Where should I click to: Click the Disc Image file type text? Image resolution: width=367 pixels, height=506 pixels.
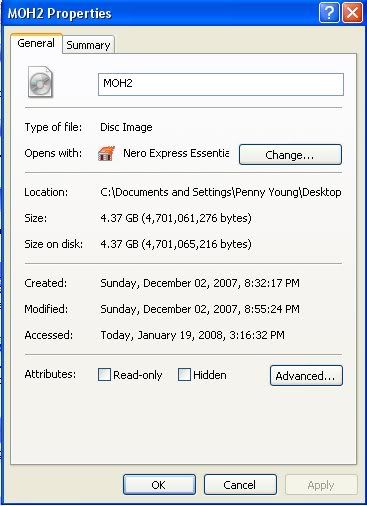pyautogui.click(x=126, y=127)
